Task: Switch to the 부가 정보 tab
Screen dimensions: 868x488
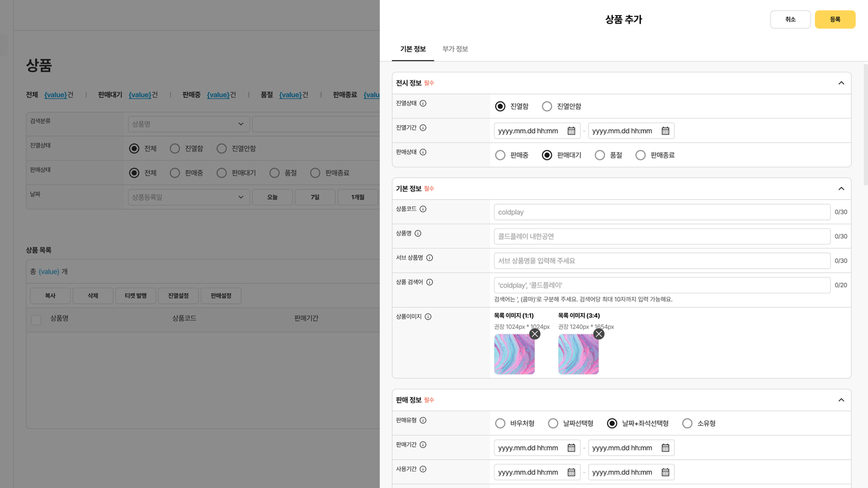Action: 455,49
